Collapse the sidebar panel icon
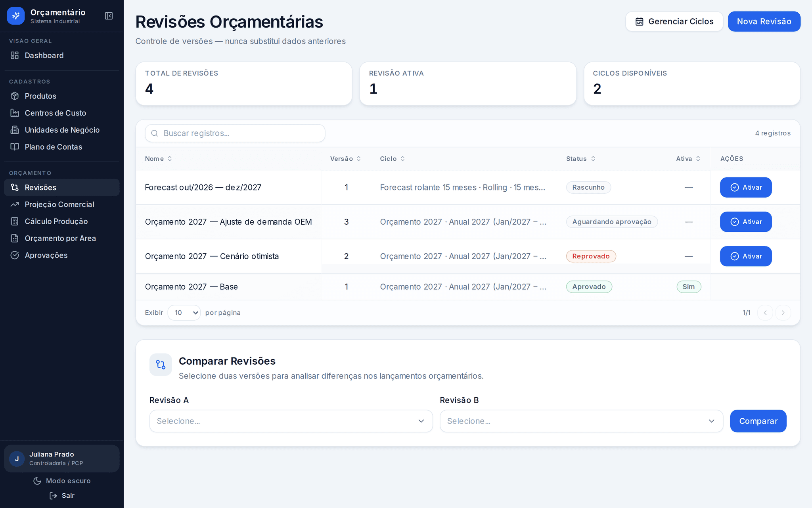 click(109, 16)
